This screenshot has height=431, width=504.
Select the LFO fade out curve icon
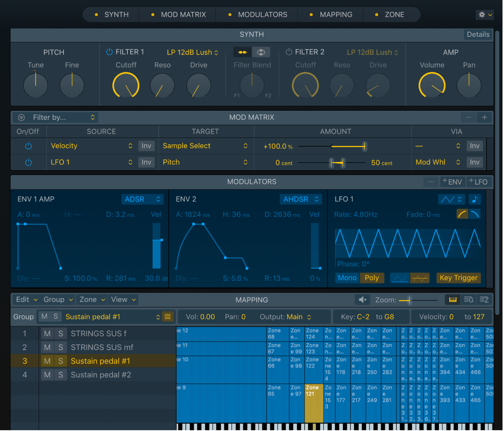(475, 214)
